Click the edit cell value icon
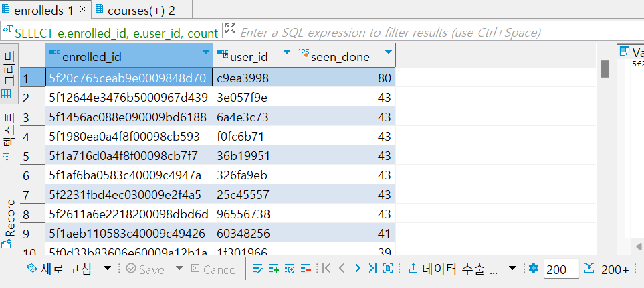Viewport: 644px width, 288px height. (257, 269)
